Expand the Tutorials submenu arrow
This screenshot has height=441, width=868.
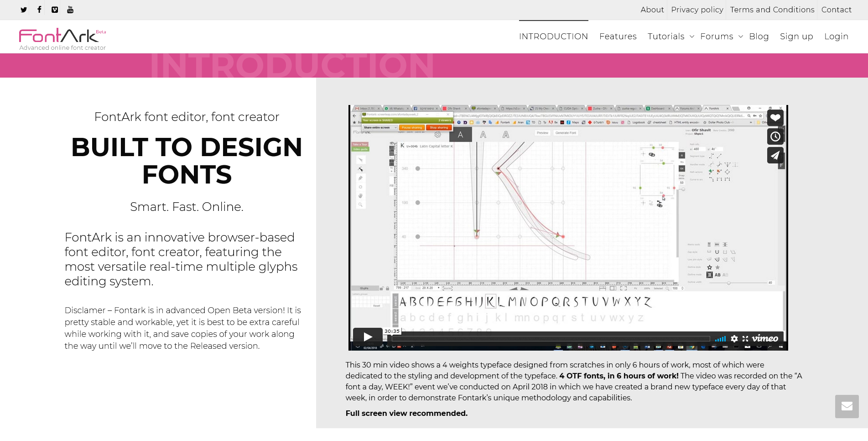click(x=692, y=37)
